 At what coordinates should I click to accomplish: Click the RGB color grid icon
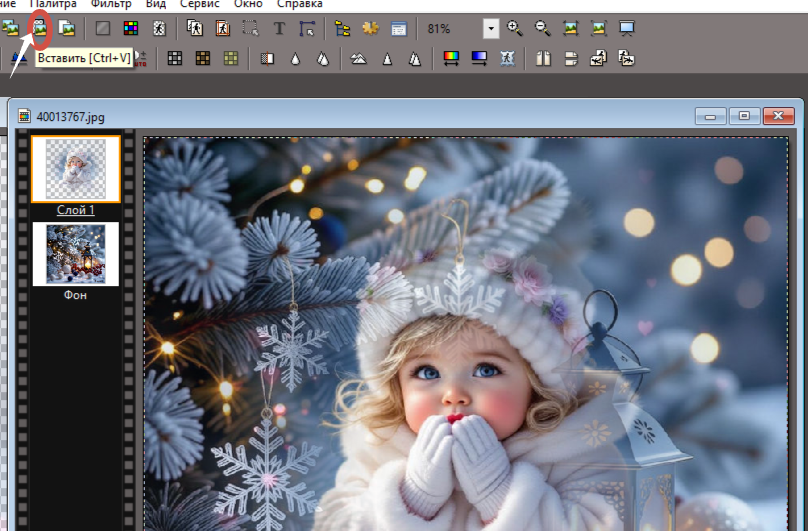(130, 28)
